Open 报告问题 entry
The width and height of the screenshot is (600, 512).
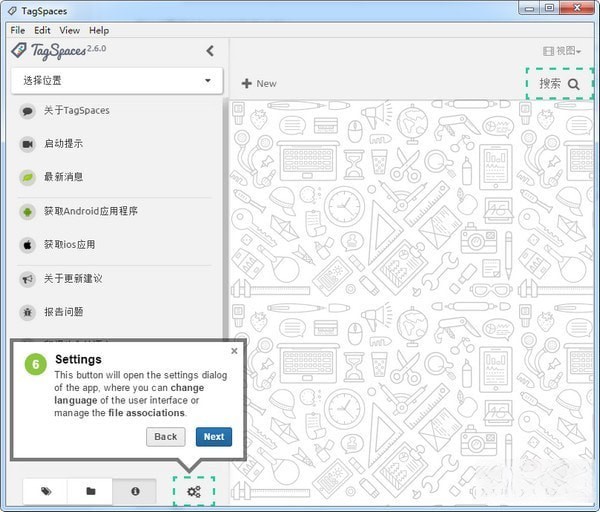pyautogui.click(x=64, y=312)
